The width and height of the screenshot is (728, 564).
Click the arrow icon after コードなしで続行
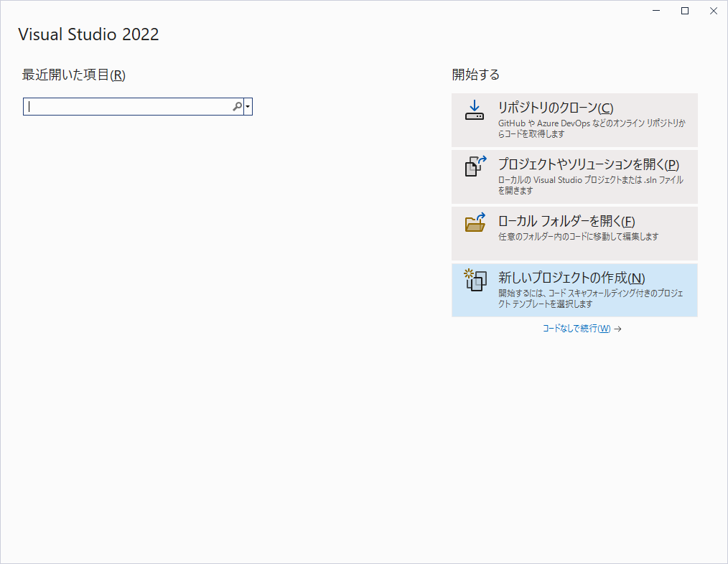pyautogui.click(x=617, y=329)
